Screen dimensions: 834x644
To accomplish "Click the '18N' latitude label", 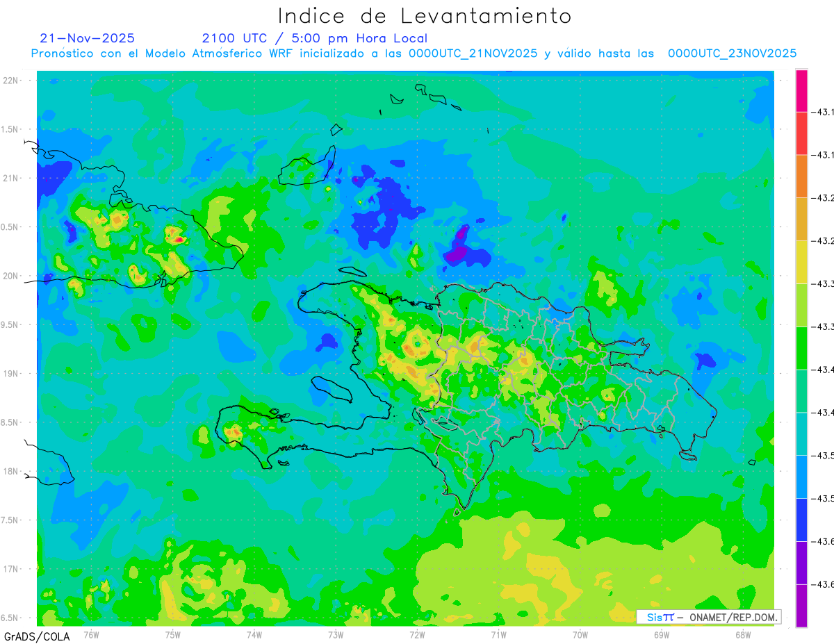I will (10, 471).
